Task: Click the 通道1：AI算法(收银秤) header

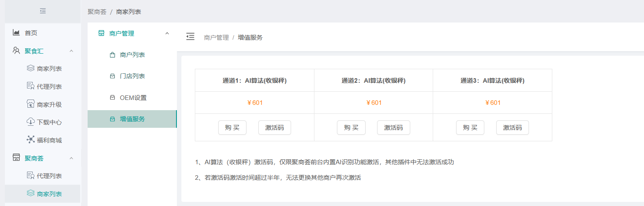Action: click(x=255, y=81)
